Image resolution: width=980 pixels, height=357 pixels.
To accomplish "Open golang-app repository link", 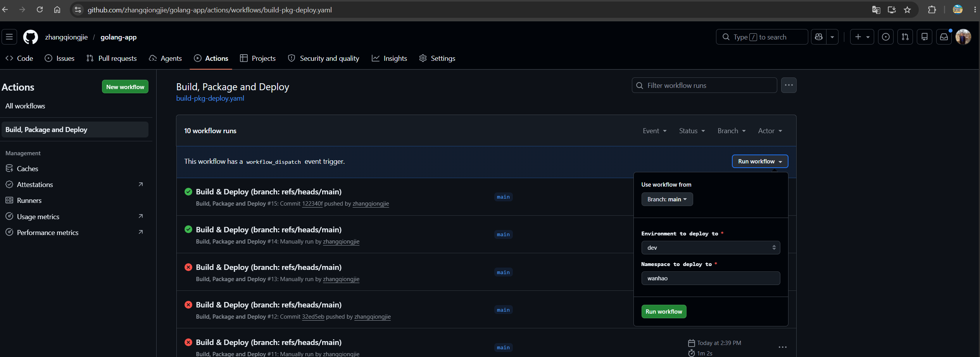I will click(119, 37).
